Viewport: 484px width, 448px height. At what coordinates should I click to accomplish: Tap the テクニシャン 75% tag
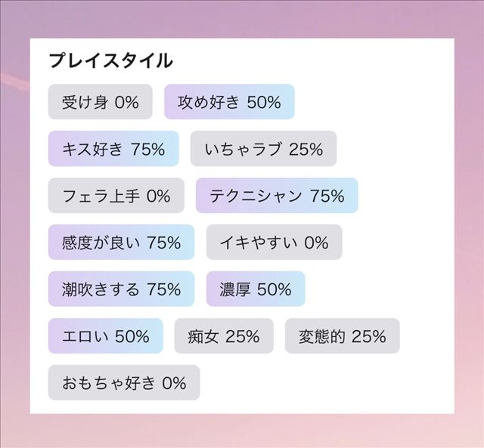(277, 196)
